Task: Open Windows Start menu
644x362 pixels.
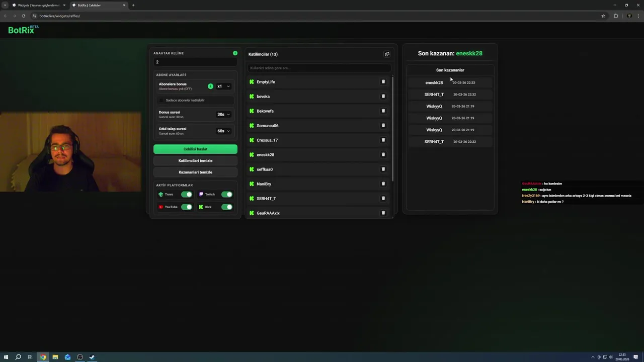Action: coord(6,357)
